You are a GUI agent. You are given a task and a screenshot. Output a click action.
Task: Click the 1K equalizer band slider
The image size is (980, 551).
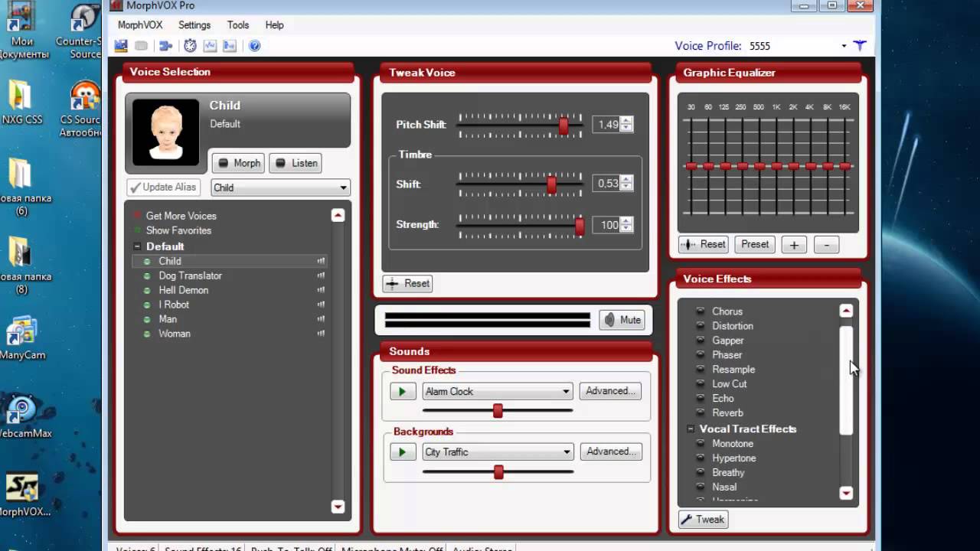click(x=776, y=166)
